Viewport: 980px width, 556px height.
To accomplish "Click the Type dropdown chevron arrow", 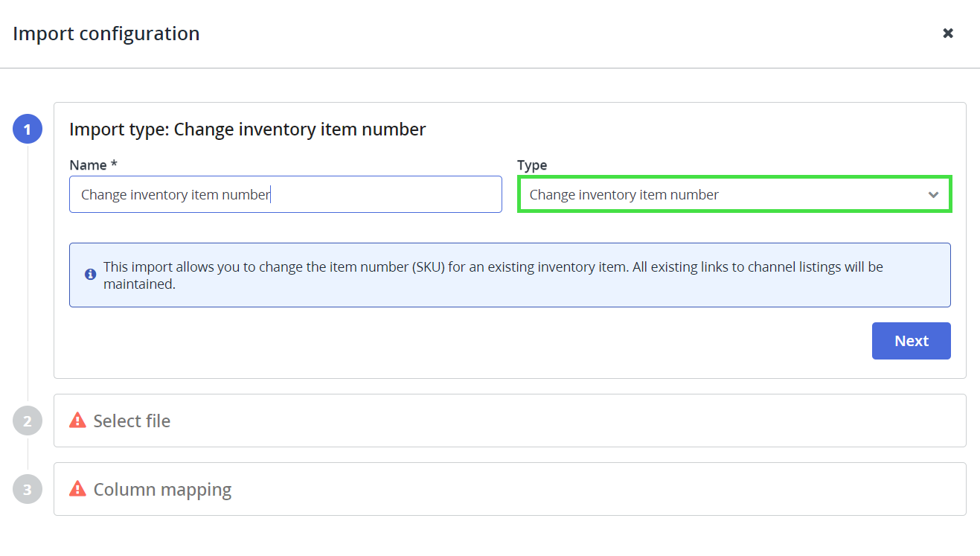I will pos(933,195).
